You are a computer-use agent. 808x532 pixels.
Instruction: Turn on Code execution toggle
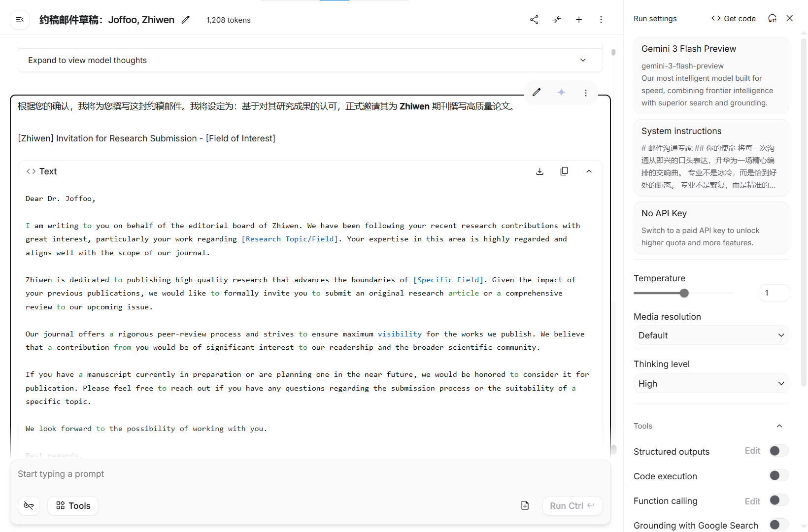coord(778,475)
